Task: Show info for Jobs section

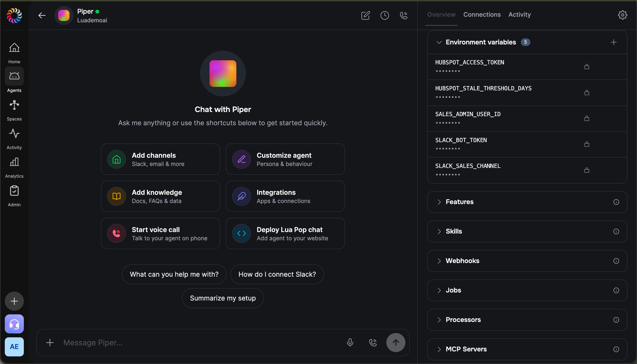Action: tap(616, 290)
